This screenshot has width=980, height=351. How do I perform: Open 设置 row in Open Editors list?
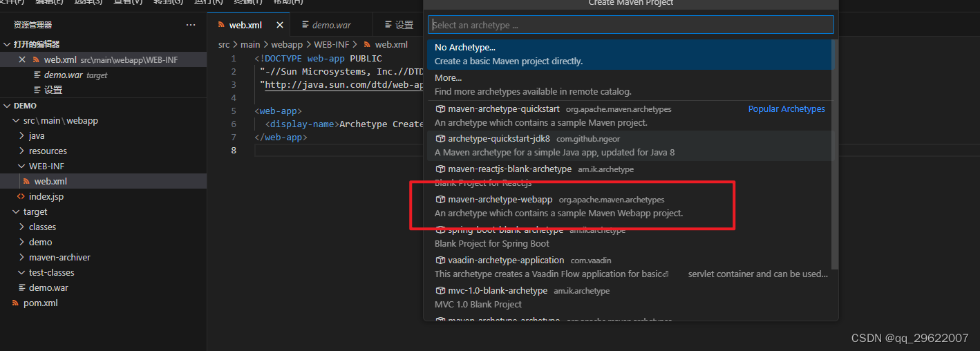click(x=103, y=91)
